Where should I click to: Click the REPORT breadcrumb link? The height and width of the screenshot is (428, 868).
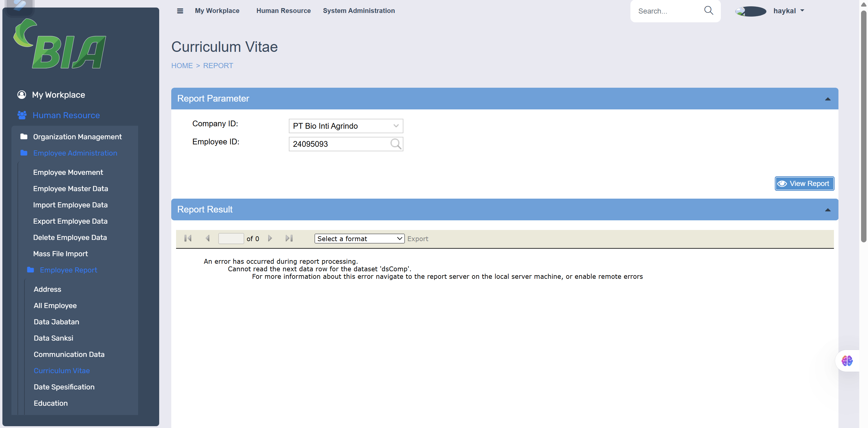[218, 66]
